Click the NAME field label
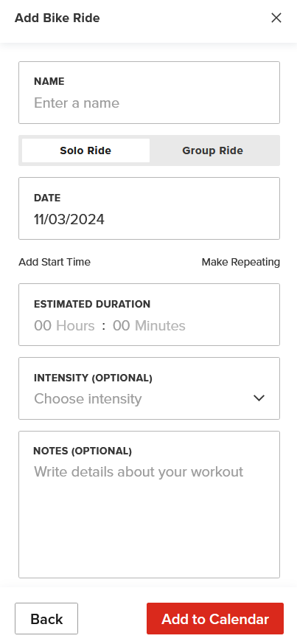This screenshot has width=297, height=644. (49, 81)
